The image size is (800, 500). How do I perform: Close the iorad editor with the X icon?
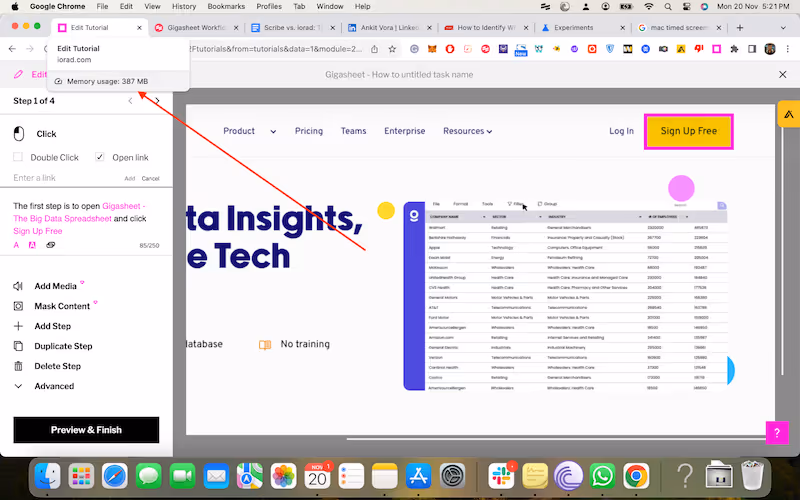783,74
